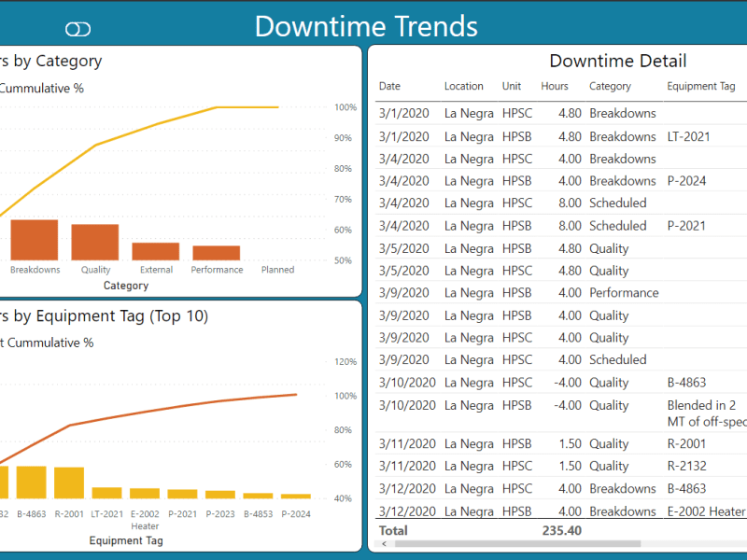Sort table by Hours column header
Screen dimensions: 747x560
coord(554,87)
